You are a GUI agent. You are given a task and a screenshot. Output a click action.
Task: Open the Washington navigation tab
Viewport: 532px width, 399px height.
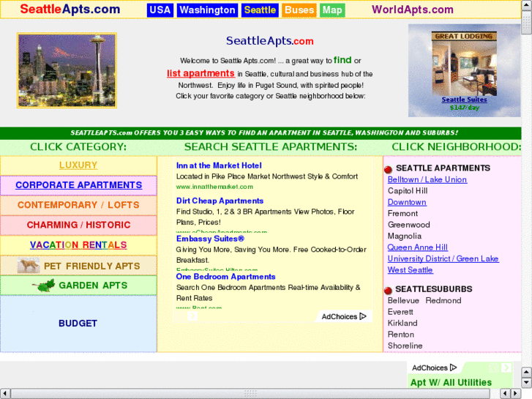click(207, 10)
